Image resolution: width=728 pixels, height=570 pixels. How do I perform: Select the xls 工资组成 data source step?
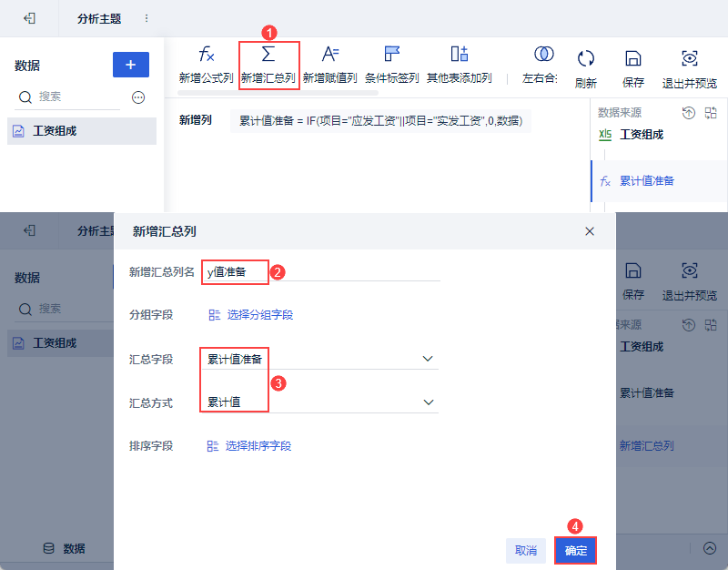[x=631, y=135]
